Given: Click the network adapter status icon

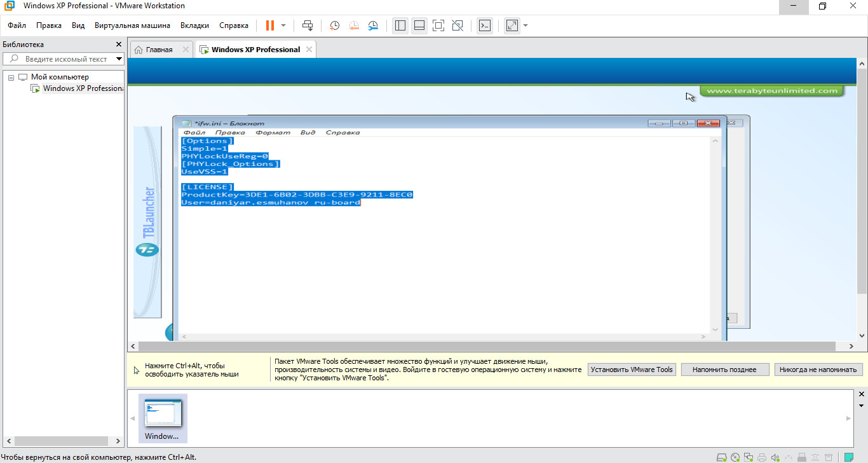Looking at the screenshot, I should coord(749,457).
